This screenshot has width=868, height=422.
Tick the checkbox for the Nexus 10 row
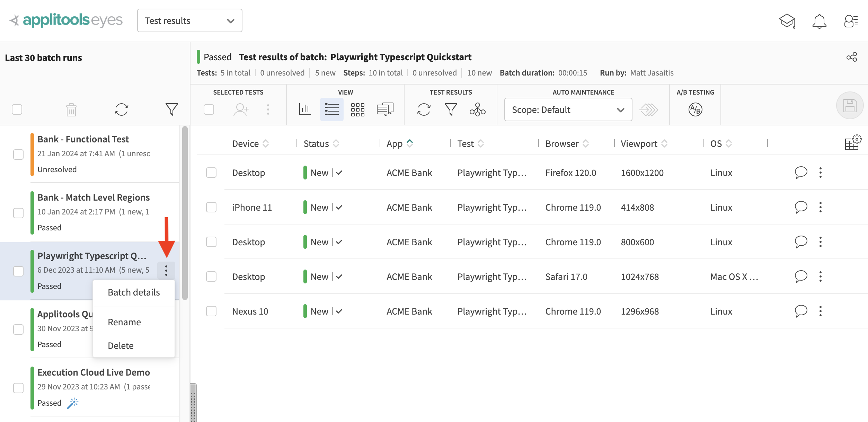point(211,311)
